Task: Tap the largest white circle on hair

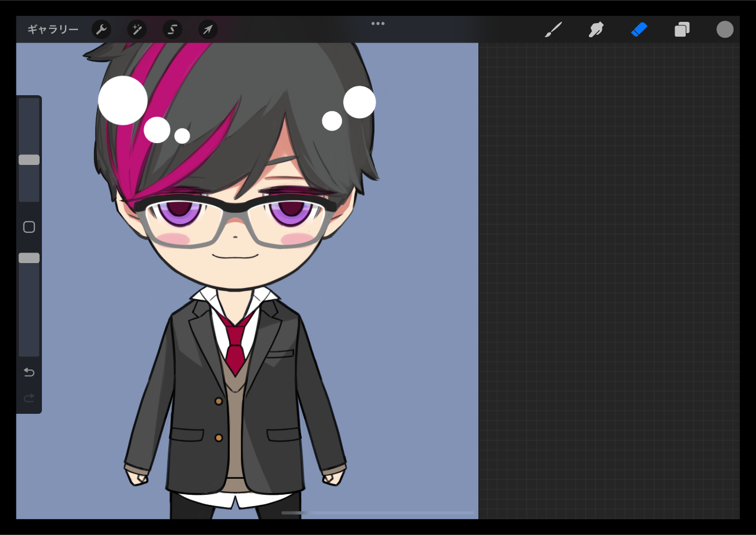Action: [x=123, y=100]
